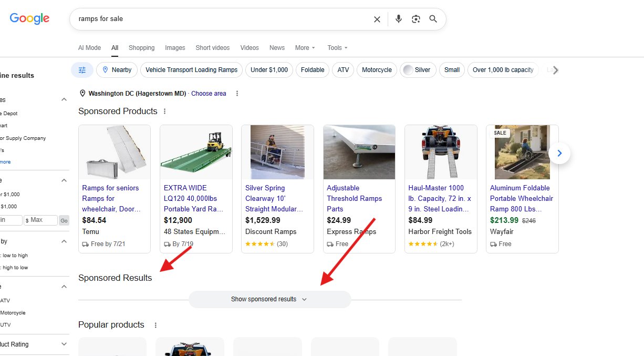Viewport: 644px width, 356px height.
Task: Open Aluminum Foldable Portable Wheelchair Ramp listing
Action: click(x=521, y=198)
